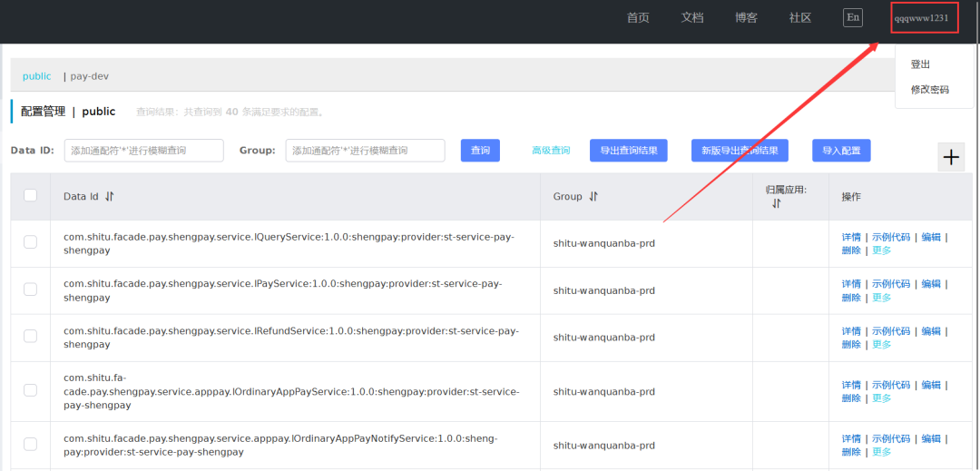This screenshot has width=980, height=471.
Task: Click 删除 for the IQueryService row
Action: [851, 250]
